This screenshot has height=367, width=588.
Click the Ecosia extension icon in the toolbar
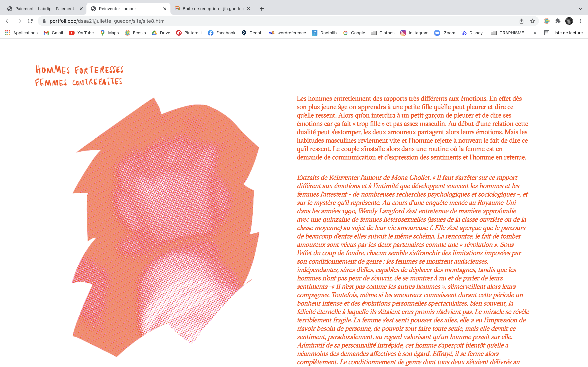point(547,21)
